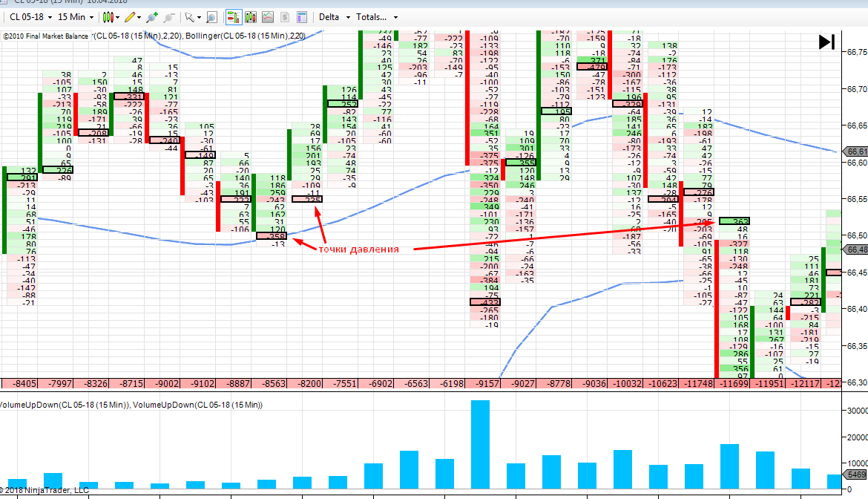Open the Indicators line chart icon

268,17
